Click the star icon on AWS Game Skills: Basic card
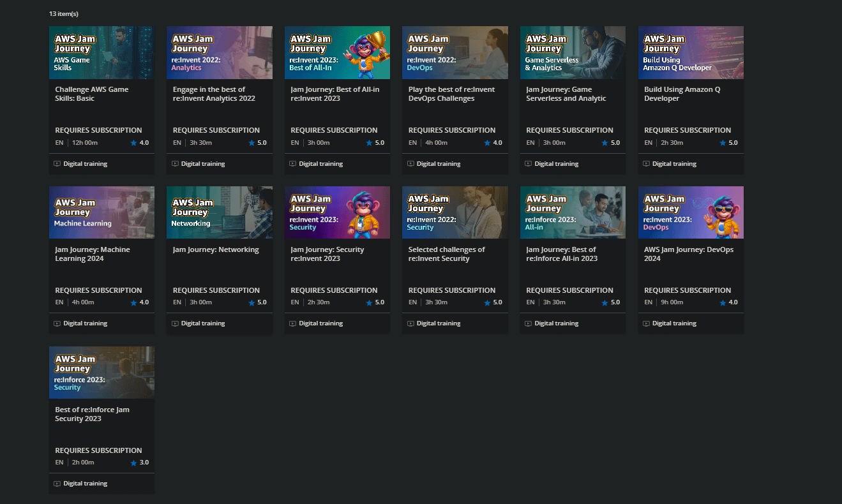This screenshot has width=842, height=504. [133, 143]
